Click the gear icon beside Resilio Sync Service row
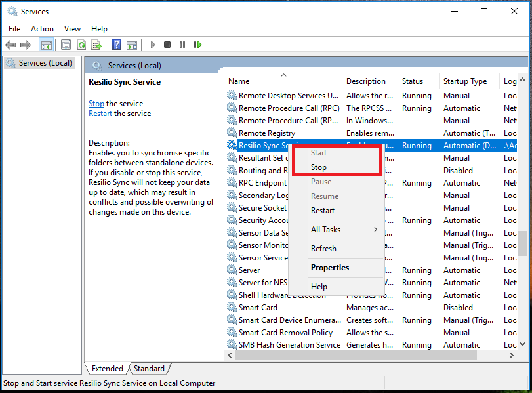This screenshot has width=532, height=393. (x=232, y=145)
